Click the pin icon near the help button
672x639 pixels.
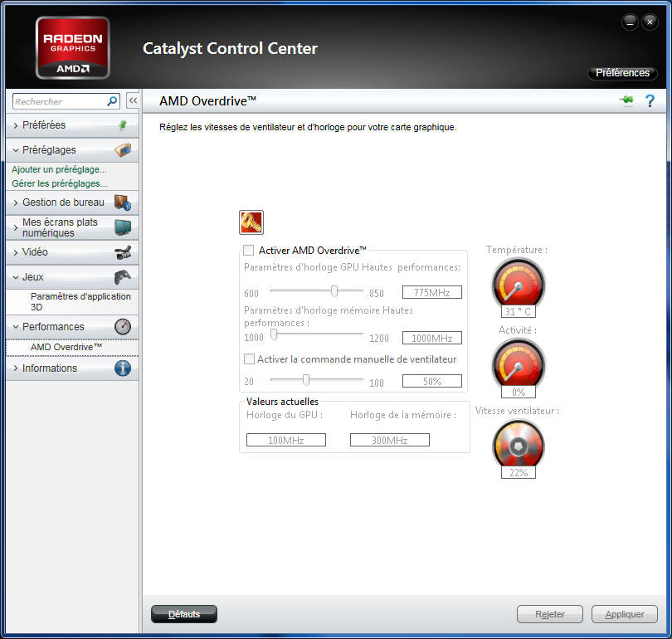coord(626,100)
